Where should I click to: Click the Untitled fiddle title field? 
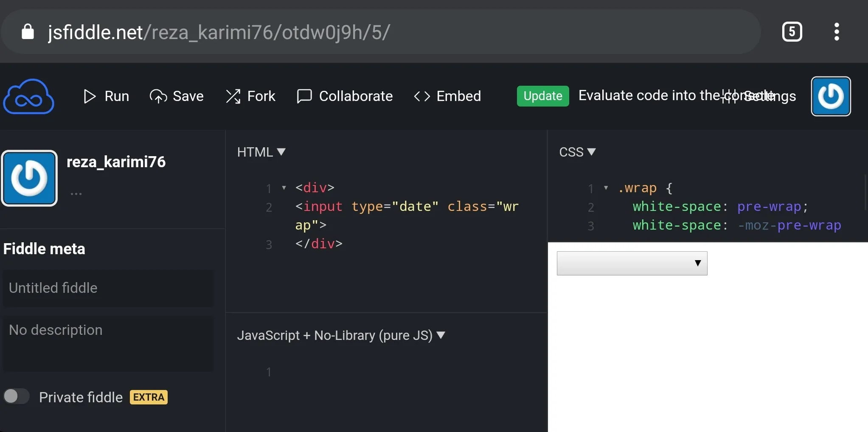[x=108, y=288]
